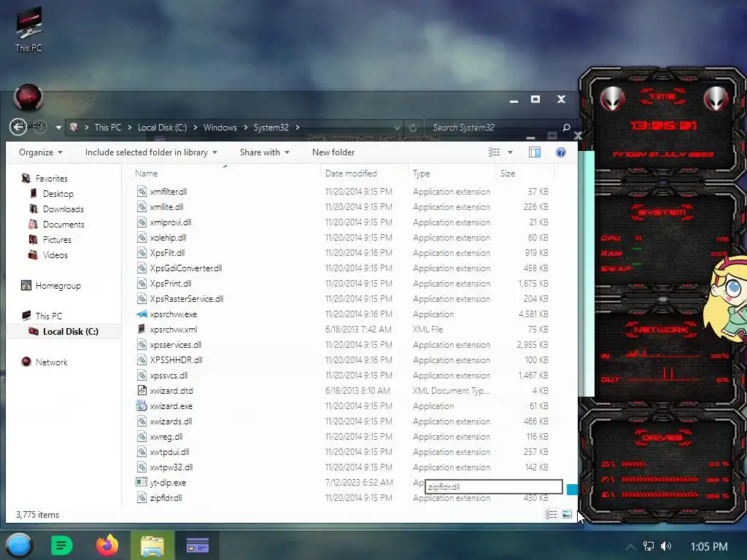Screen dimensions: 747x560
Task: Toggle the preview pane icon
Action: tap(535, 152)
